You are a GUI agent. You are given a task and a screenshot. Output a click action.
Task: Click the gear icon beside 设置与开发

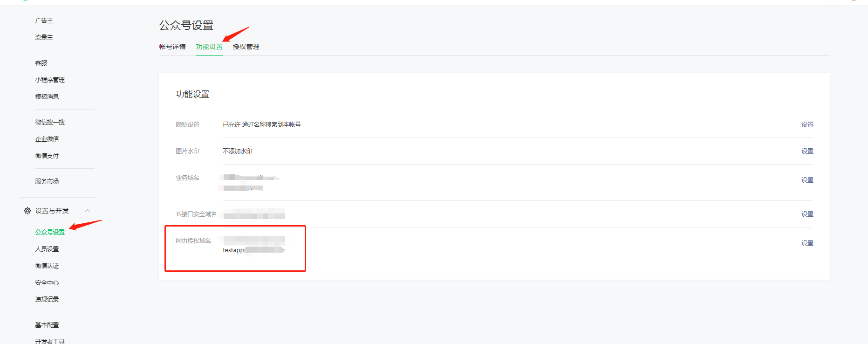tap(27, 211)
